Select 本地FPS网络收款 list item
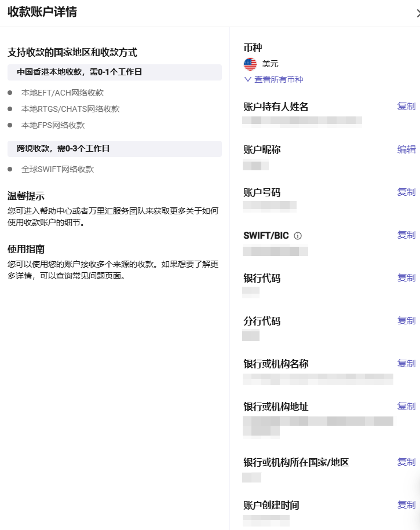Image resolution: width=420 pixels, height=530 pixels. (53, 125)
